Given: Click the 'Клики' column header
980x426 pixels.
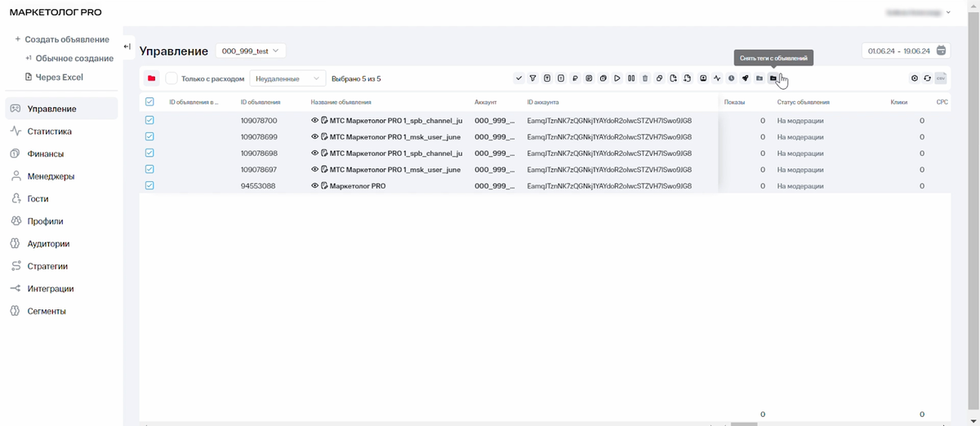Looking at the screenshot, I should (x=899, y=103).
